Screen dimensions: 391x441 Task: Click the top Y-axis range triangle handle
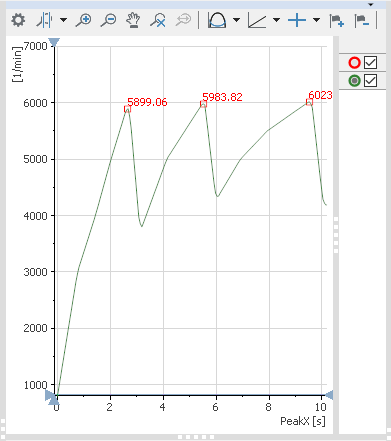[x=54, y=42]
